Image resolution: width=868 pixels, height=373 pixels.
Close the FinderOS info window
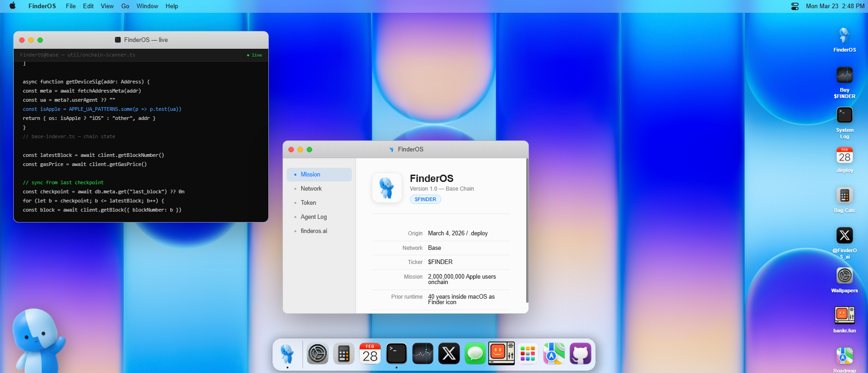tap(291, 150)
